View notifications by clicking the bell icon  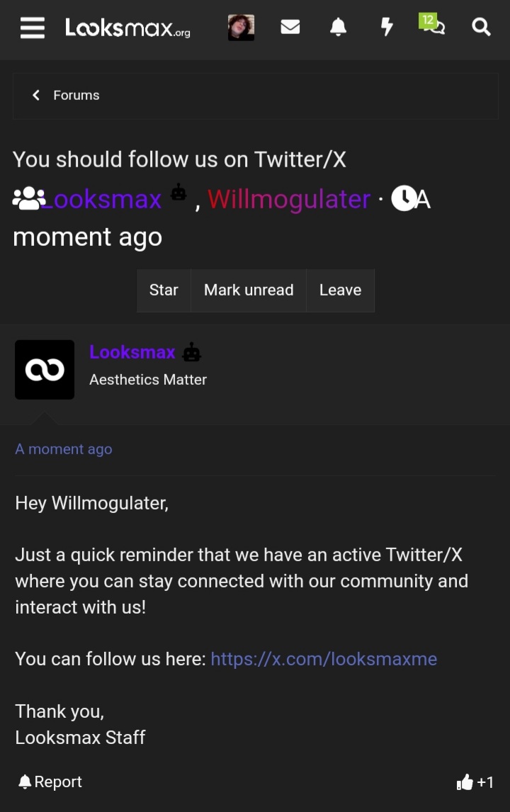[338, 27]
